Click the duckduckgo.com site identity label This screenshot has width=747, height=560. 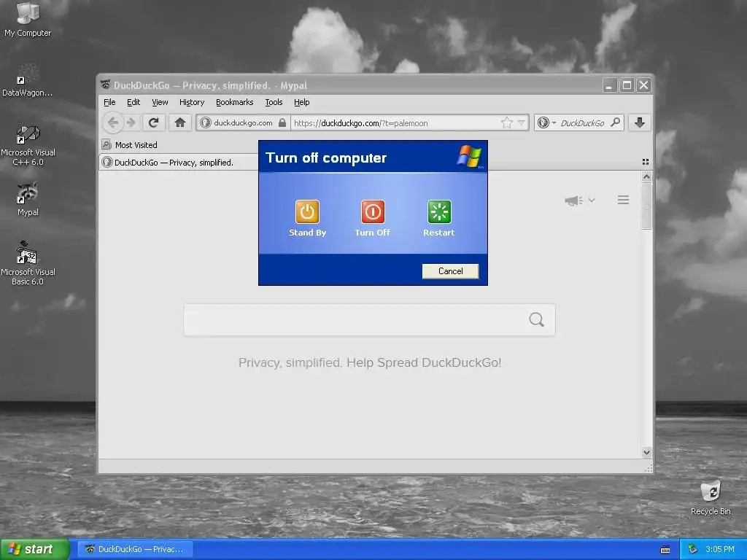[x=243, y=122]
